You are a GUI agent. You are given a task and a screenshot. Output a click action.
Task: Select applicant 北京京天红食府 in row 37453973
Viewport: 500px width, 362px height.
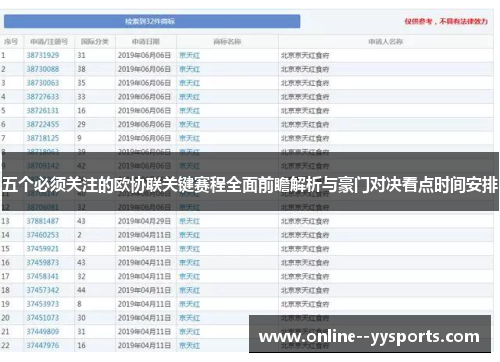click(x=305, y=304)
